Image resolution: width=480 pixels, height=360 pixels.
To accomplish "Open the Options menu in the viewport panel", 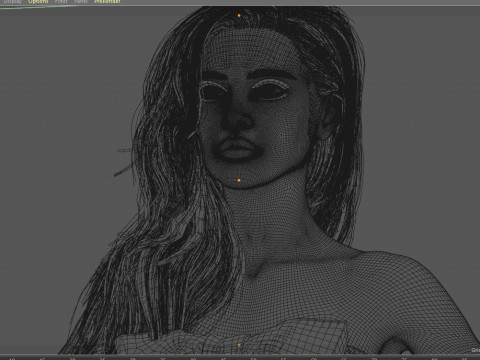I will (38, 1).
